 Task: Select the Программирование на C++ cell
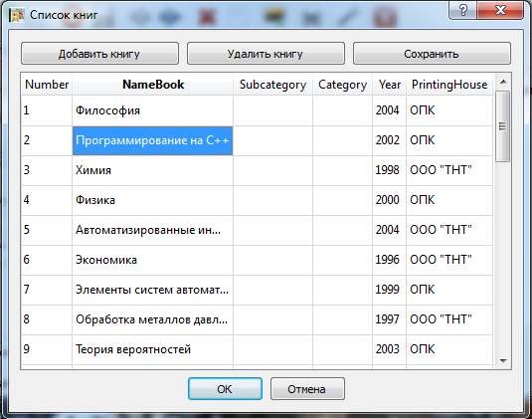coord(153,140)
